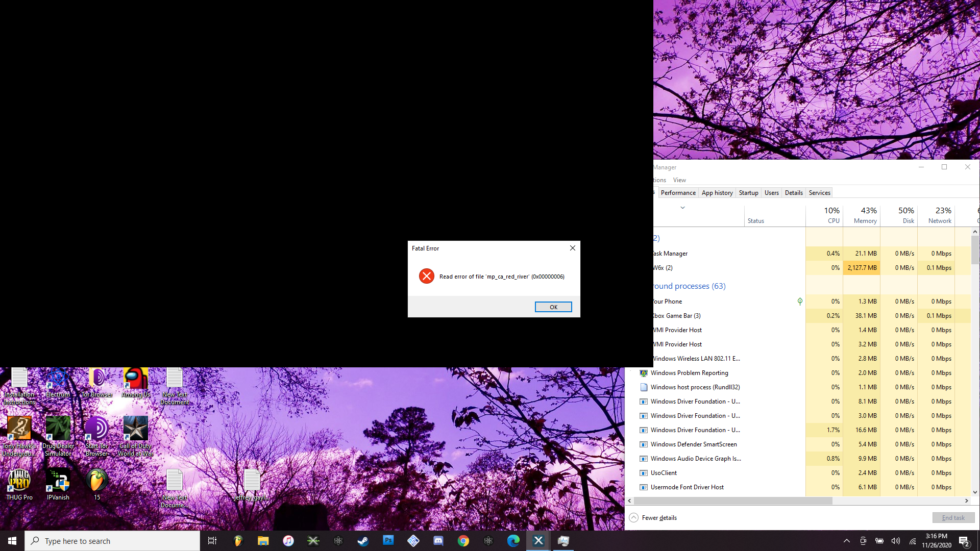Viewport: 980px width, 551px height.
Task: Start Drug Dealer Simulator from the desktop
Action: tap(58, 429)
